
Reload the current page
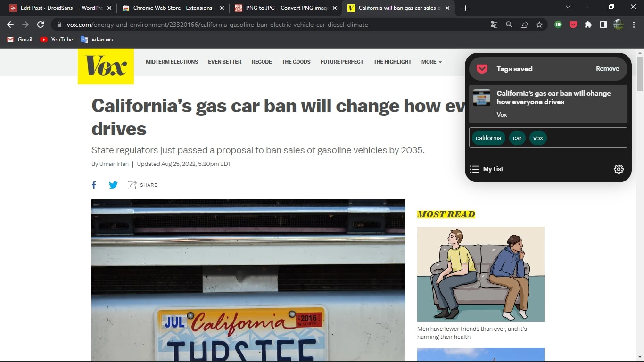coord(41,25)
